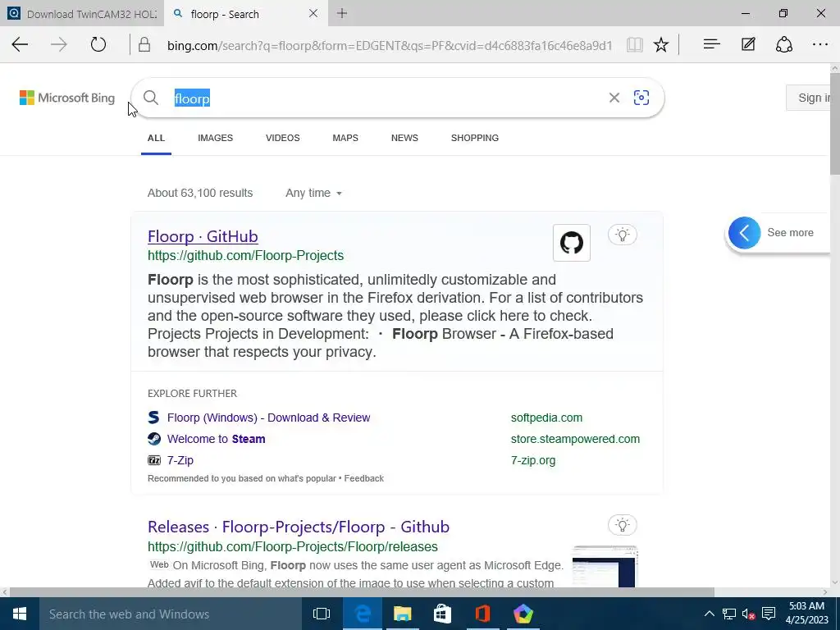Open Floorp (Windows) - Download & Review link
840x630 pixels.
(268, 418)
